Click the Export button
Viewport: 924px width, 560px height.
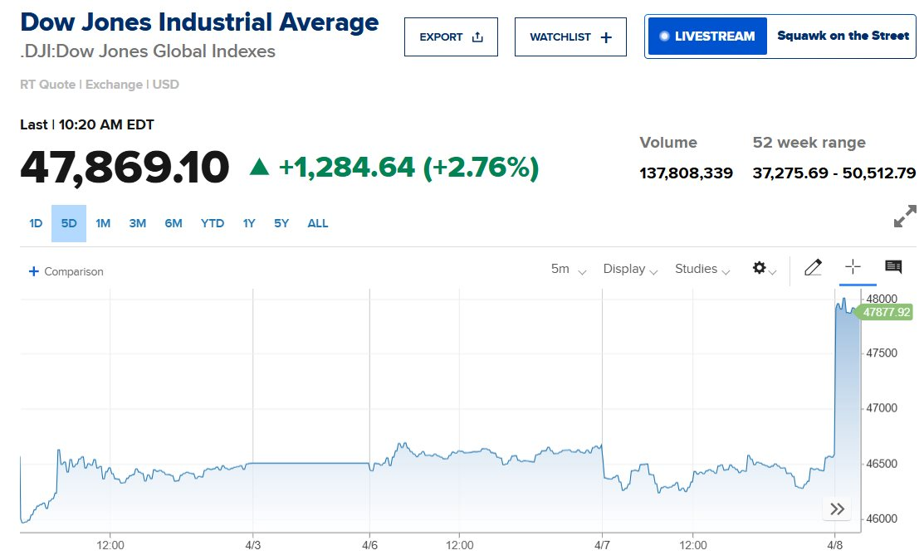451,37
